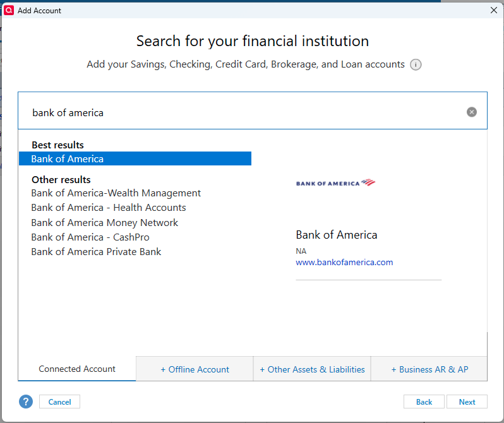Open the Other Assets & Liabilities tab

[312, 369]
